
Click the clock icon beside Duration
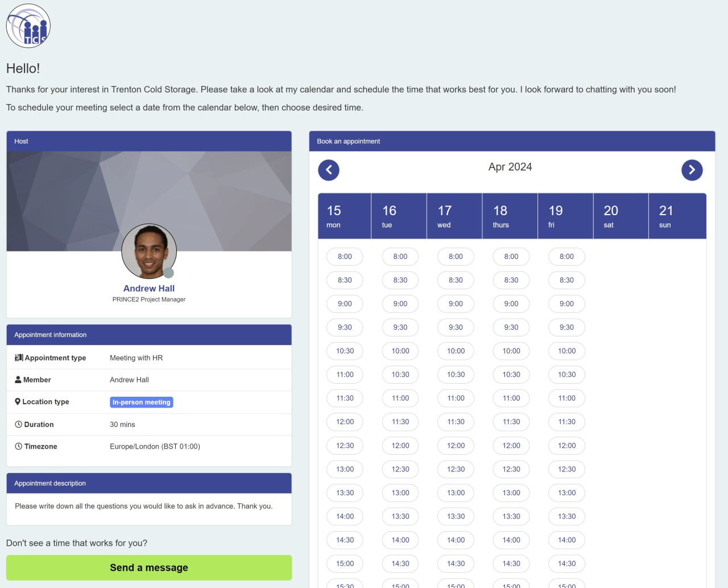tap(18, 424)
